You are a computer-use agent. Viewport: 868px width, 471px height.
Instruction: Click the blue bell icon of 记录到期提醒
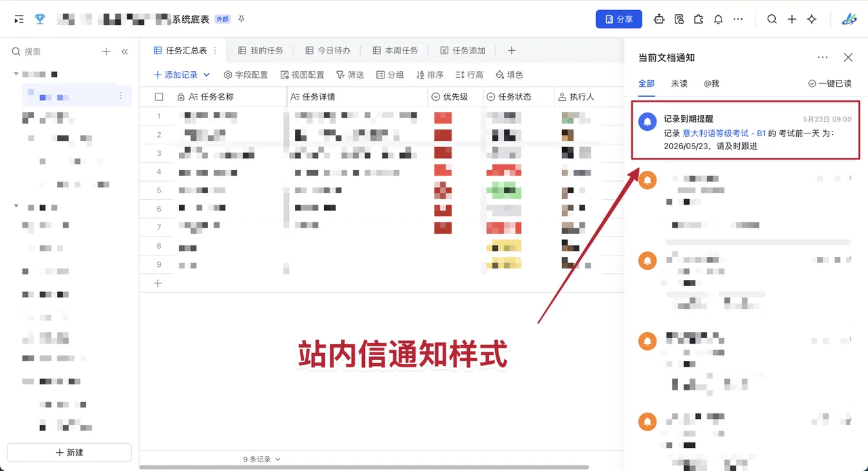click(648, 121)
